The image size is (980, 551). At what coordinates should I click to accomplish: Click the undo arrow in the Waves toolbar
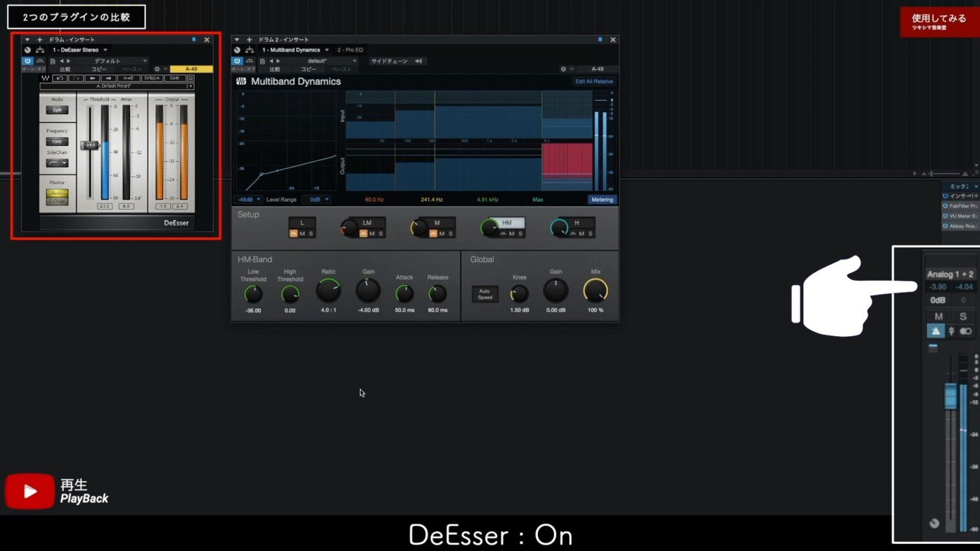tap(59, 78)
